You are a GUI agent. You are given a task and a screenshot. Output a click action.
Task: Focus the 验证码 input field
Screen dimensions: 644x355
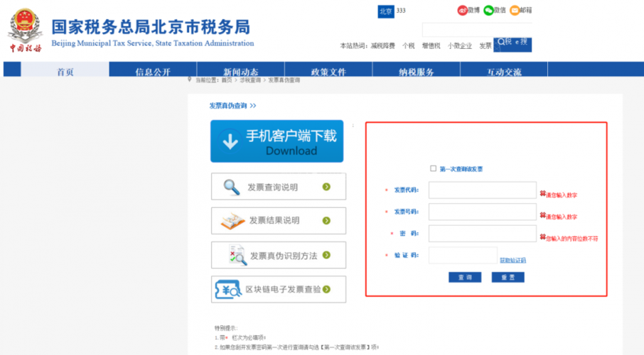click(x=463, y=256)
